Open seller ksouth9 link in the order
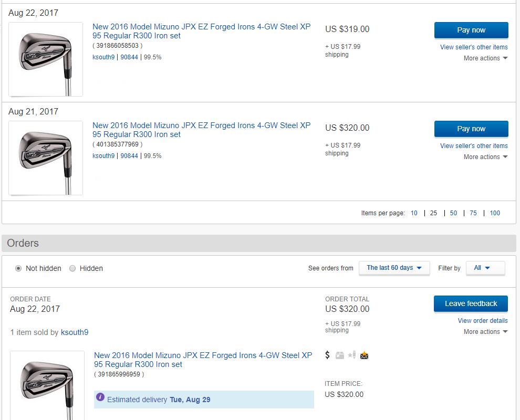The image size is (520, 420). (x=75, y=332)
